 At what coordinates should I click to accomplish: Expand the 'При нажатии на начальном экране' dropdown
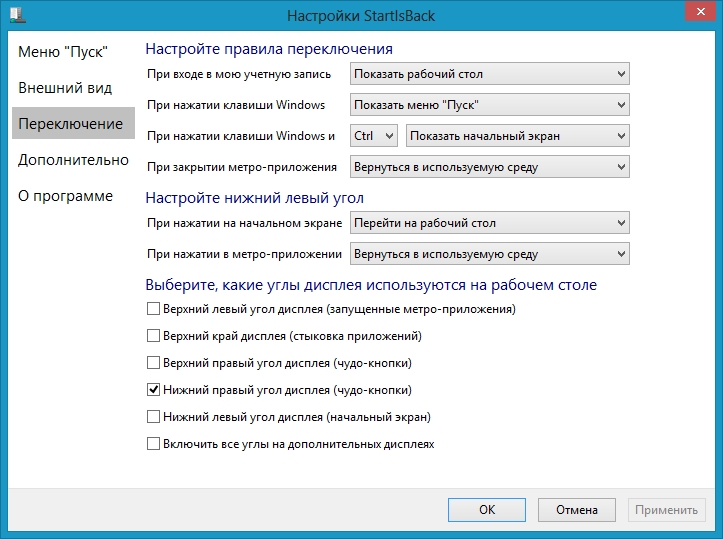(490, 223)
